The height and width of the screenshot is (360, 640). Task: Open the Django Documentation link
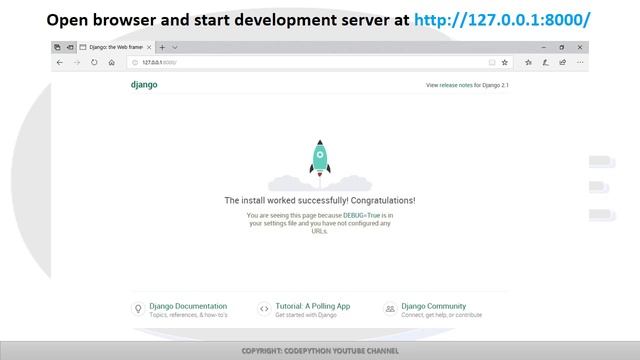[188, 306]
